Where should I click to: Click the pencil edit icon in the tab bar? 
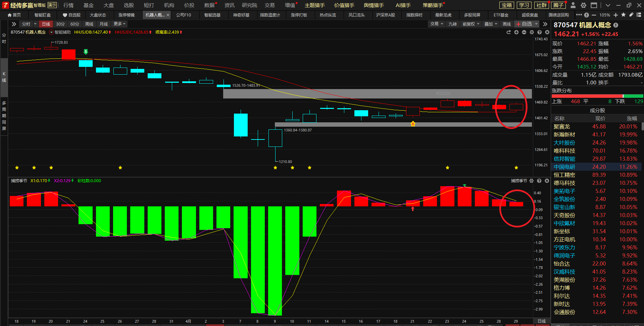pos(631,15)
